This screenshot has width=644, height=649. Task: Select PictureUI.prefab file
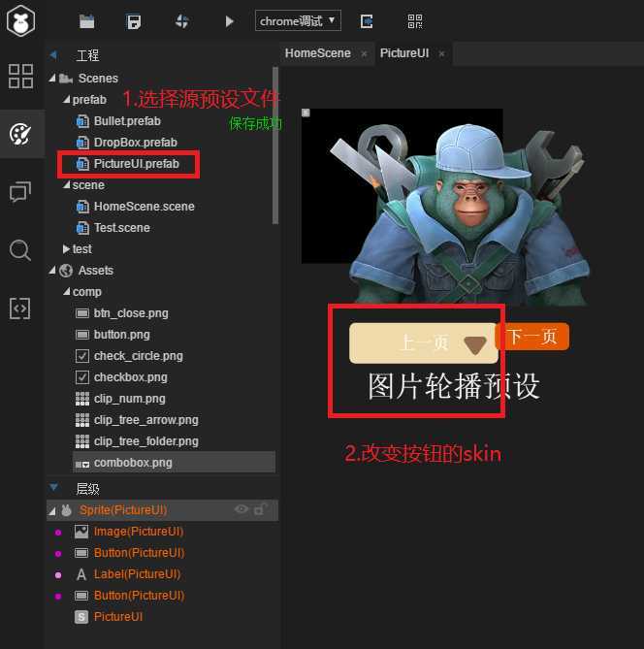tap(136, 164)
